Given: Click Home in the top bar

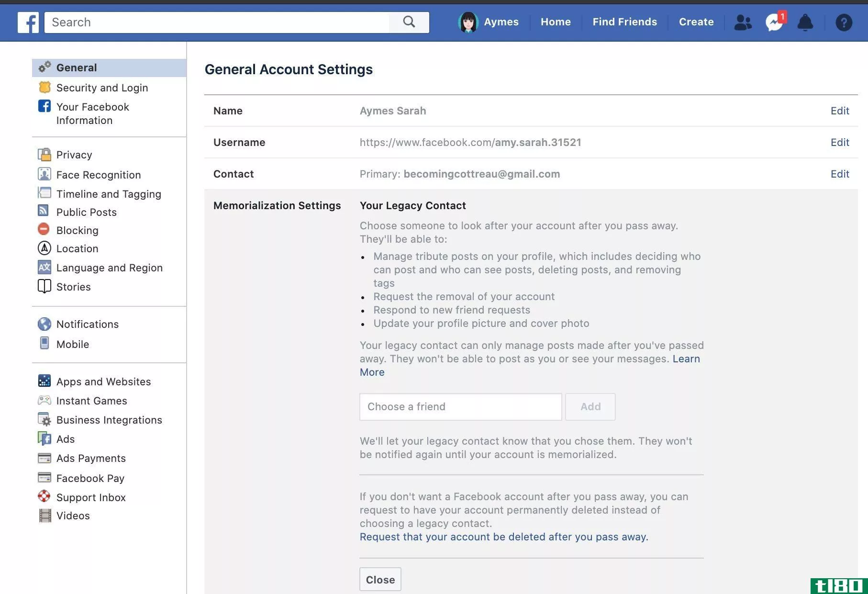Looking at the screenshot, I should [x=556, y=22].
